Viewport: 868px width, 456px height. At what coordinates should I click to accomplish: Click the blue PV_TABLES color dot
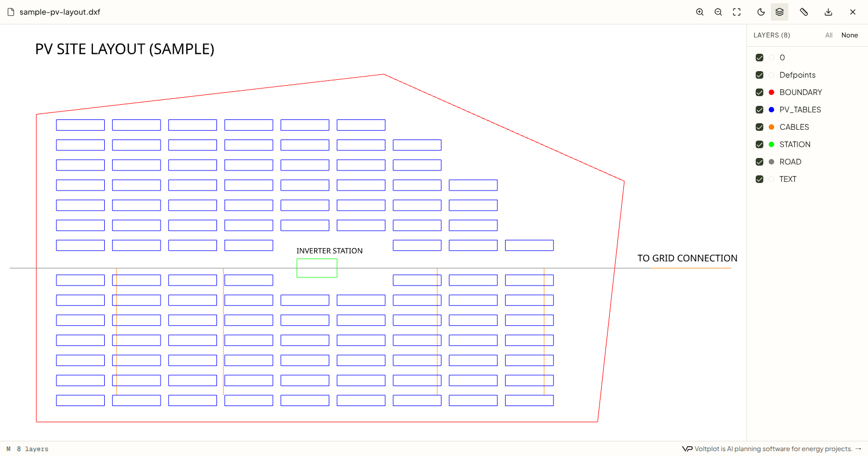pyautogui.click(x=771, y=110)
